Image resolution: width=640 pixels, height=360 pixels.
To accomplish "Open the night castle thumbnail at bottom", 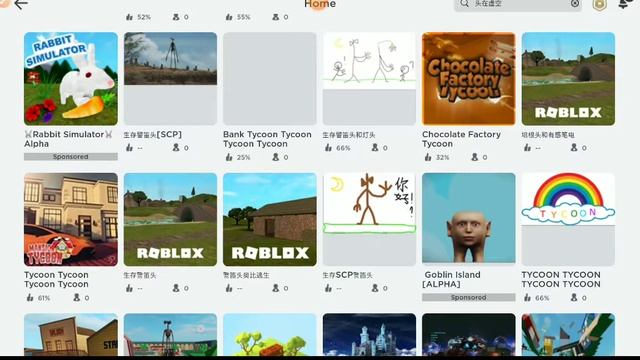I will click(x=369, y=334).
